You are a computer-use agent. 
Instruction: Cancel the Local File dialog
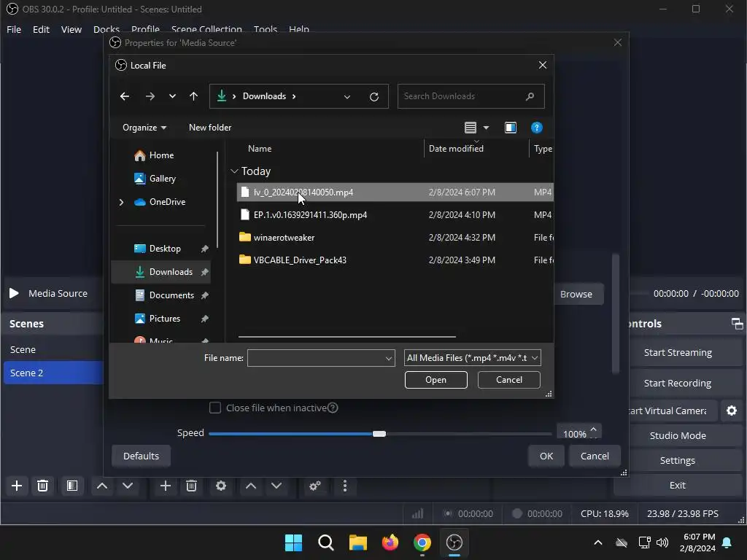[508, 380]
